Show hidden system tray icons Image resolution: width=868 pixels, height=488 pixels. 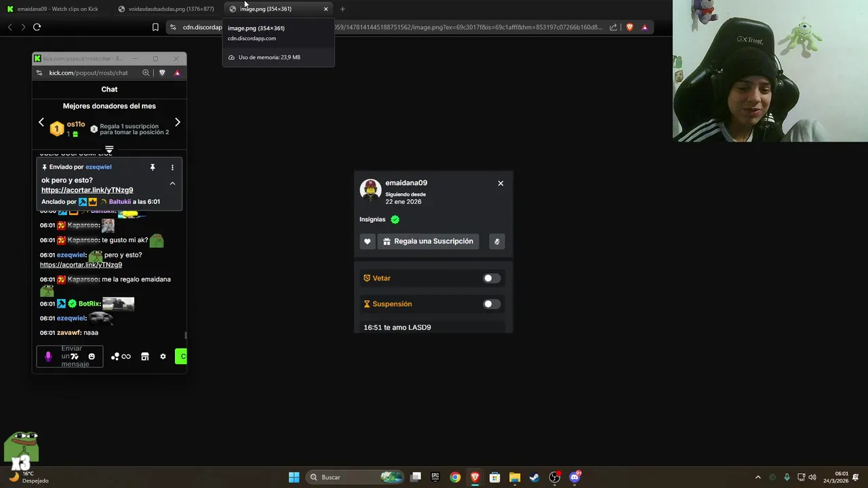pos(758,477)
